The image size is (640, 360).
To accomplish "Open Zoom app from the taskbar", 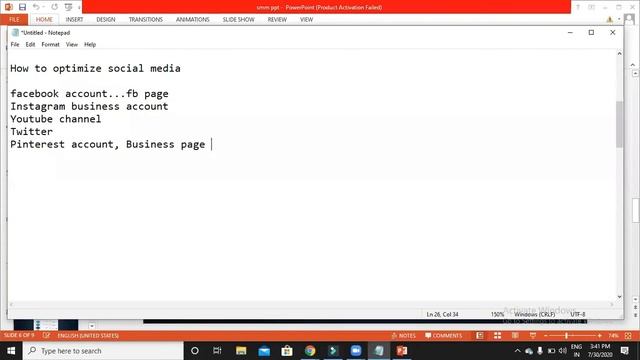I will 356,351.
